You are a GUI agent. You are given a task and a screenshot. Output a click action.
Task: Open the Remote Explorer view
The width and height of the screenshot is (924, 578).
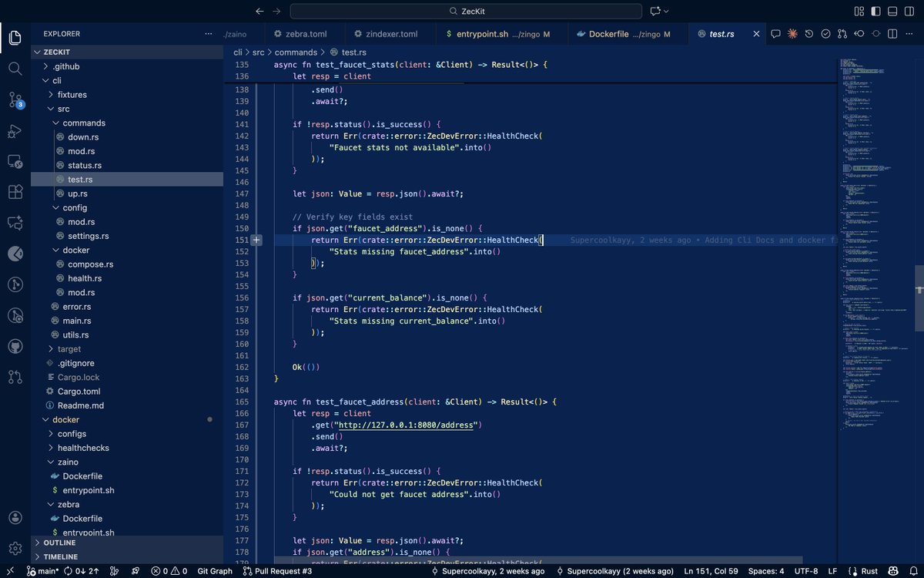click(x=15, y=162)
